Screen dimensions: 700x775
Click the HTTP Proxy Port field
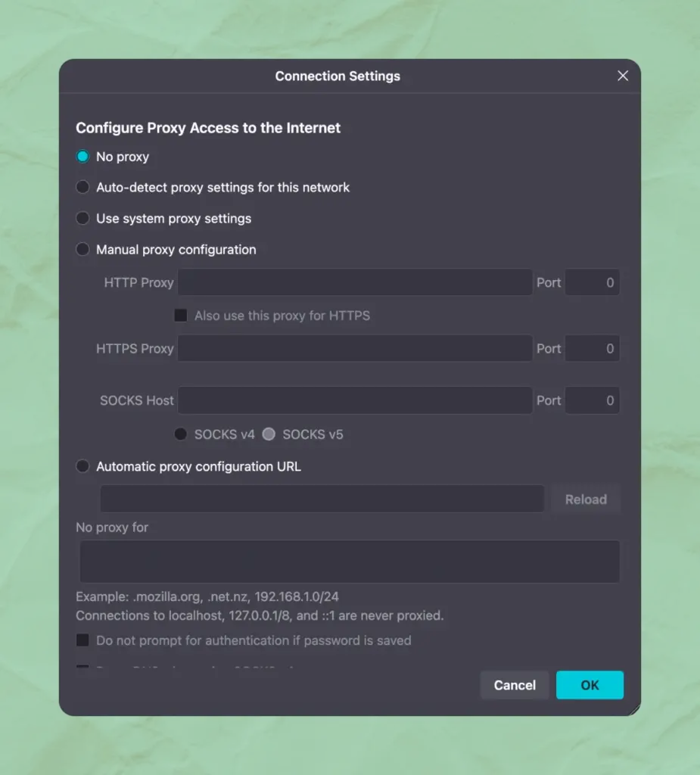tap(593, 282)
